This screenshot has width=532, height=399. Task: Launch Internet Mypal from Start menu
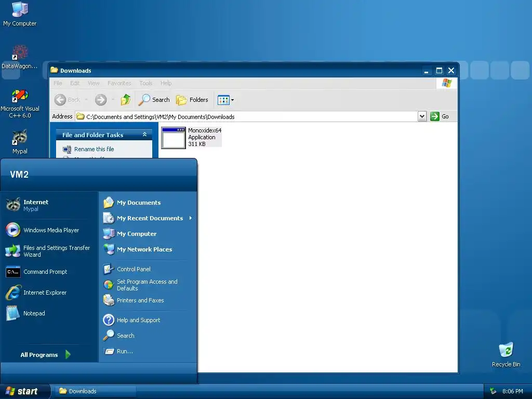pos(49,205)
